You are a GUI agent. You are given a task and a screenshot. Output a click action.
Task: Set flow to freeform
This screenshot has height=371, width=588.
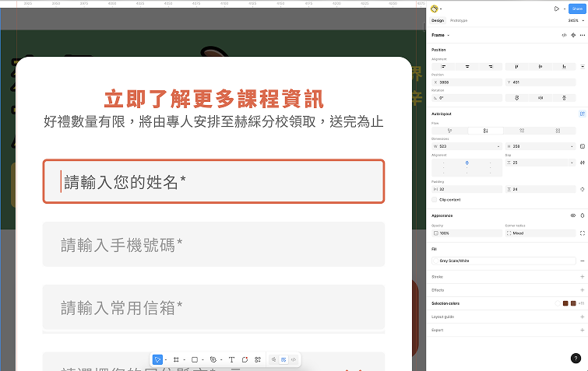point(449,131)
